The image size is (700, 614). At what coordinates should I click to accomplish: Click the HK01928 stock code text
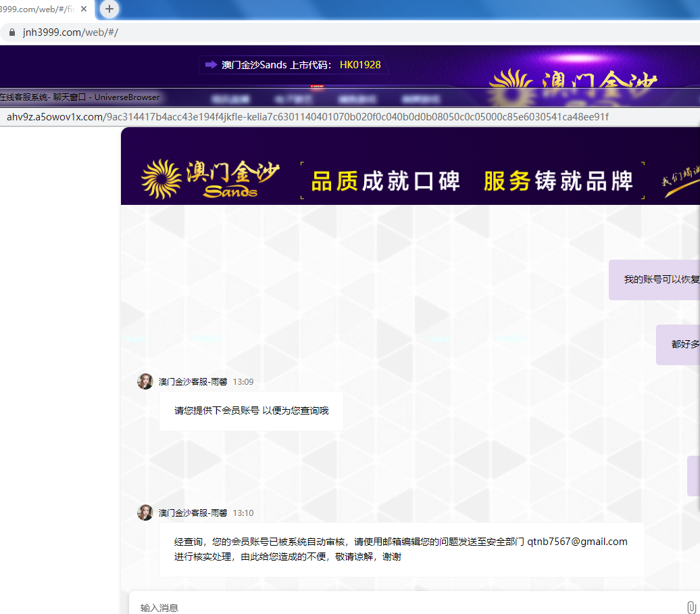pos(360,65)
